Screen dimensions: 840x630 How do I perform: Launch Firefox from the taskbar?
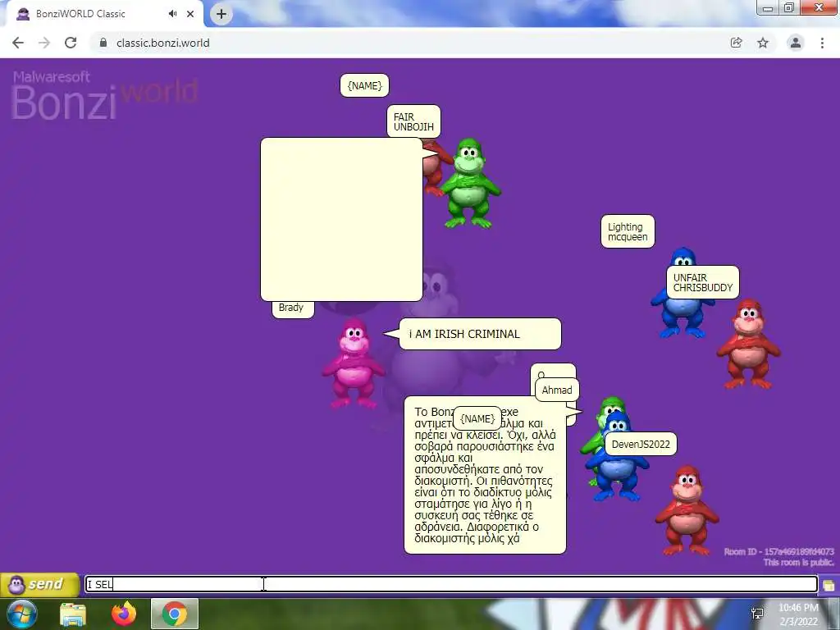[x=124, y=614]
